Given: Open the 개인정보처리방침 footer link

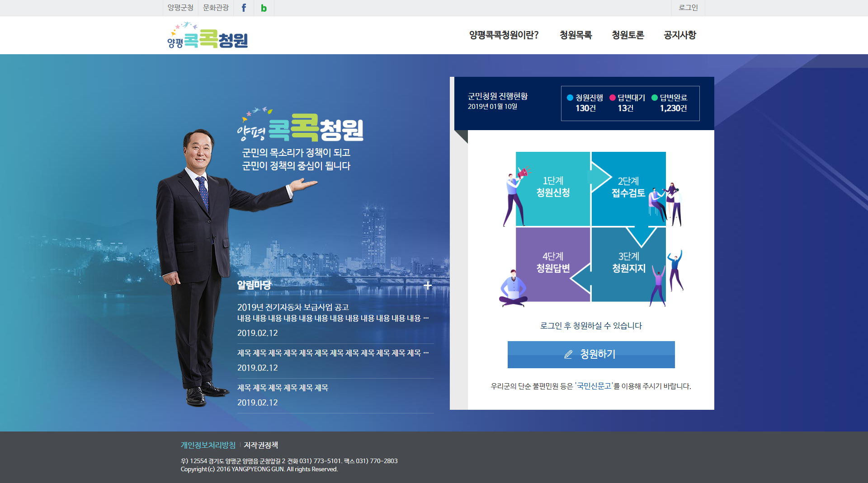Looking at the screenshot, I should pos(208,445).
